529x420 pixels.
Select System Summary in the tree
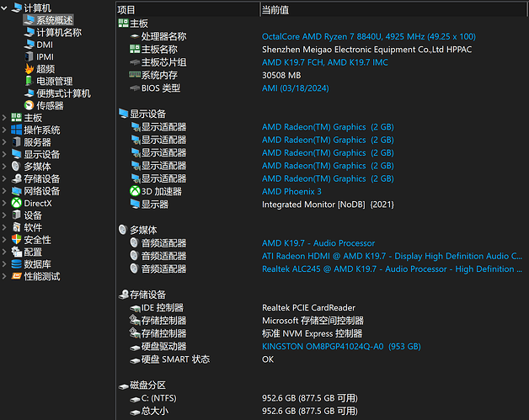[54, 20]
